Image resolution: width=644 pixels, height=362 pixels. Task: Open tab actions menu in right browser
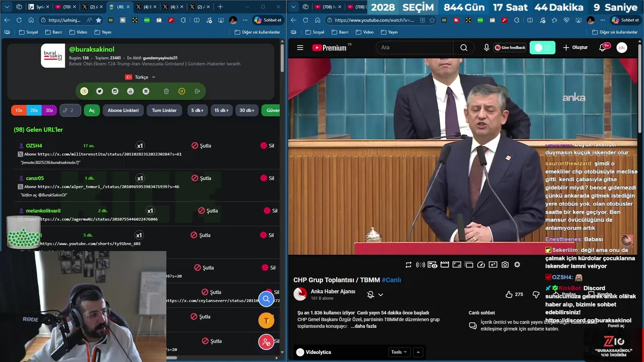294,7
